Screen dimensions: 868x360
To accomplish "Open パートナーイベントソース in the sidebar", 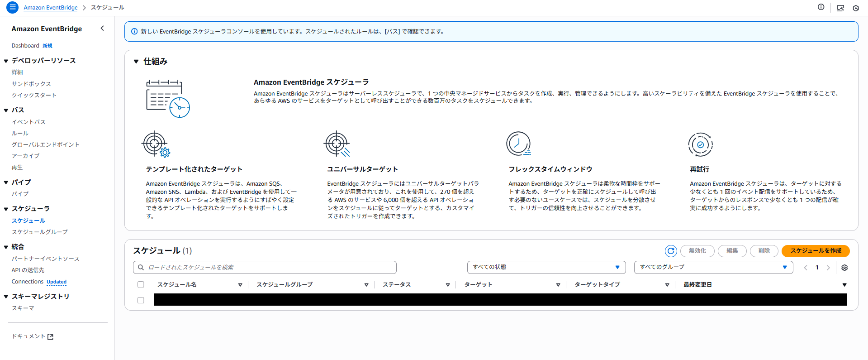I will (x=45, y=259).
